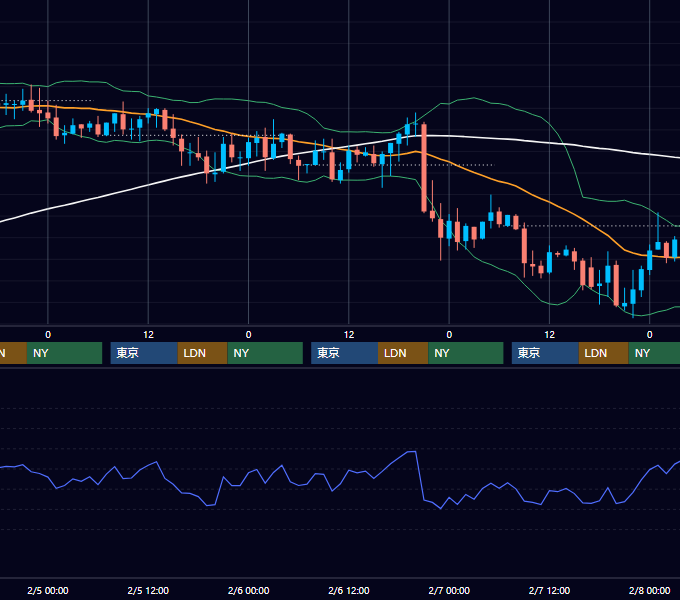This screenshot has height=600, width=680.
Task: Select the 2/7 00:00 date label
Action: [449, 590]
